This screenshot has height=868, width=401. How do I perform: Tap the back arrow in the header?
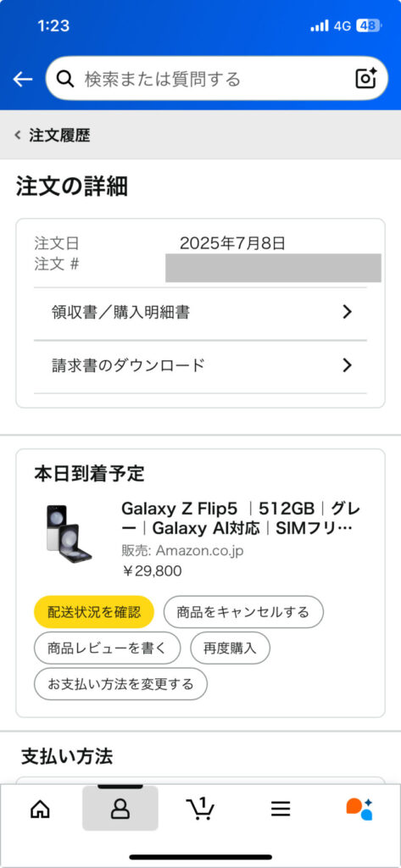click(23, 79)
